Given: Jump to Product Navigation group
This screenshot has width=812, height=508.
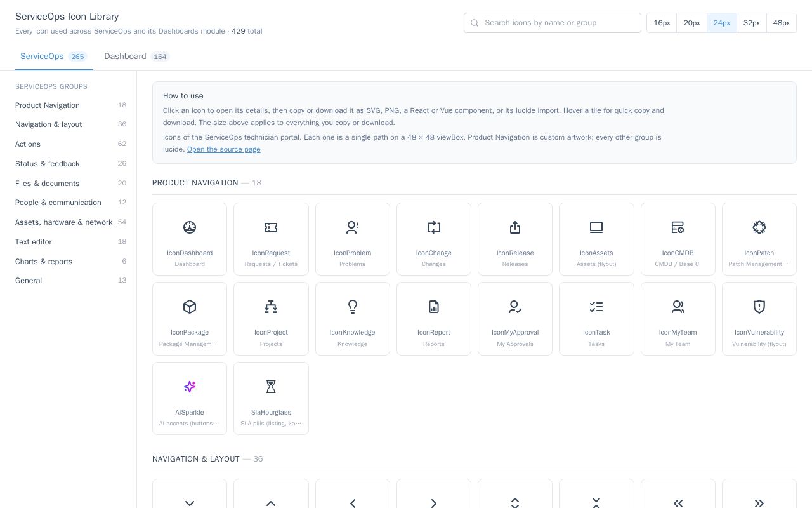Looking at the screenshot, I should tap(70, 105).
